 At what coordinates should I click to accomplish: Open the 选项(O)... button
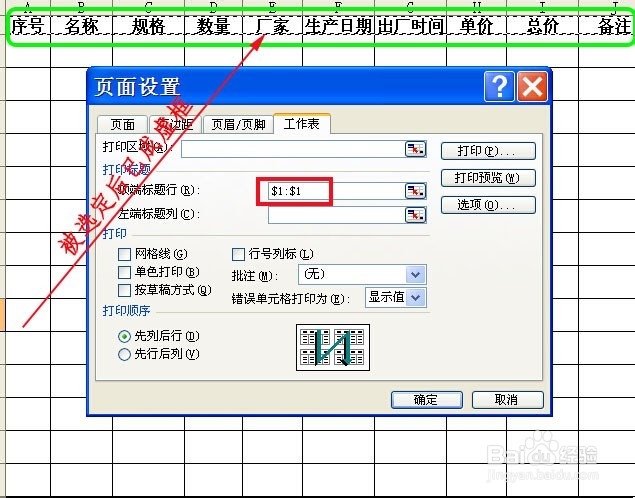pos(488,205)
